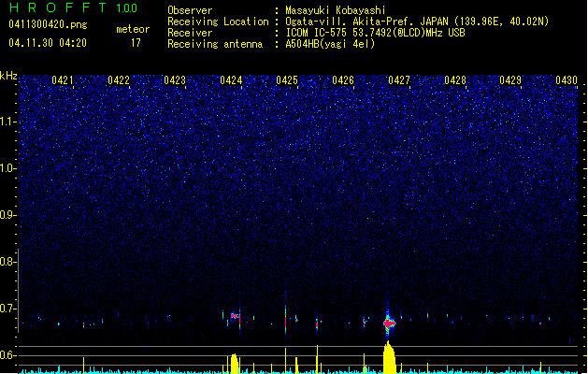Click the HROFFT program title
The image size is (588, 374).
[58, 7]
